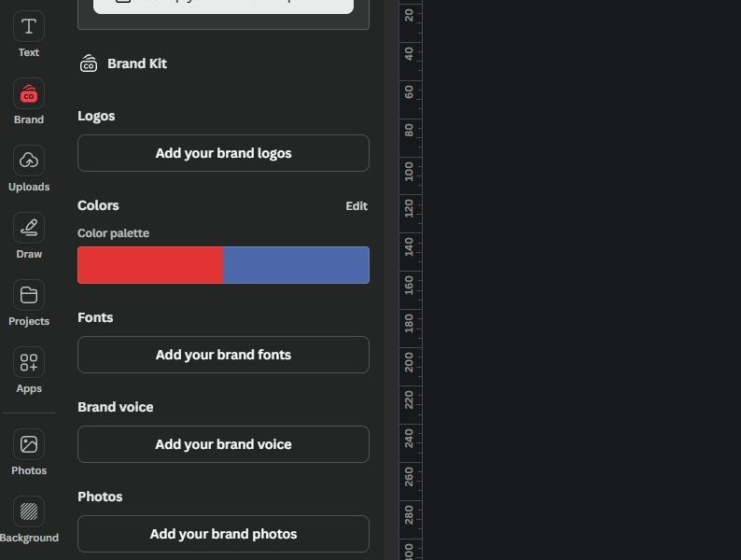Screen dimensions: 741x560
Task: Click the vertical ruler strip
Action: click(x=409, y=280)
